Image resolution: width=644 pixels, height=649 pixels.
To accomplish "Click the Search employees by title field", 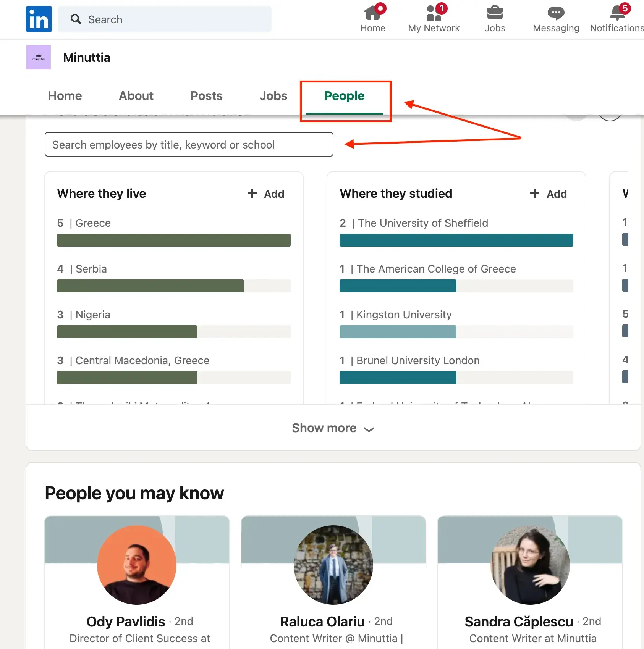I will tap(189, 144).
